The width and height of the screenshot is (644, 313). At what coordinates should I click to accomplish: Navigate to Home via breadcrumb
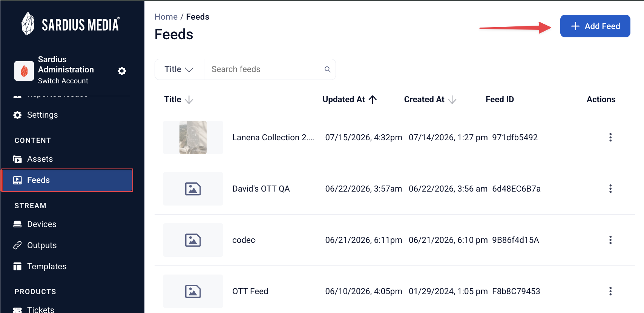[x=166, y=17]
